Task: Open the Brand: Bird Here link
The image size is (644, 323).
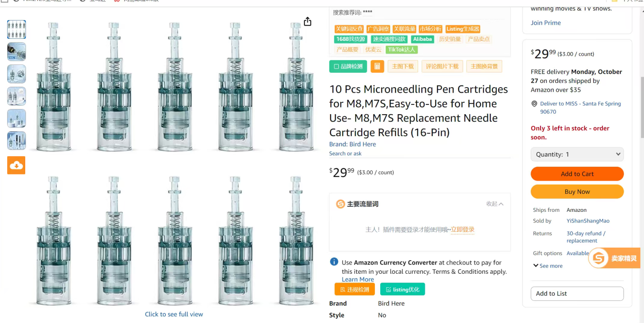Action: pyautogui.click(x=352, y=144)
